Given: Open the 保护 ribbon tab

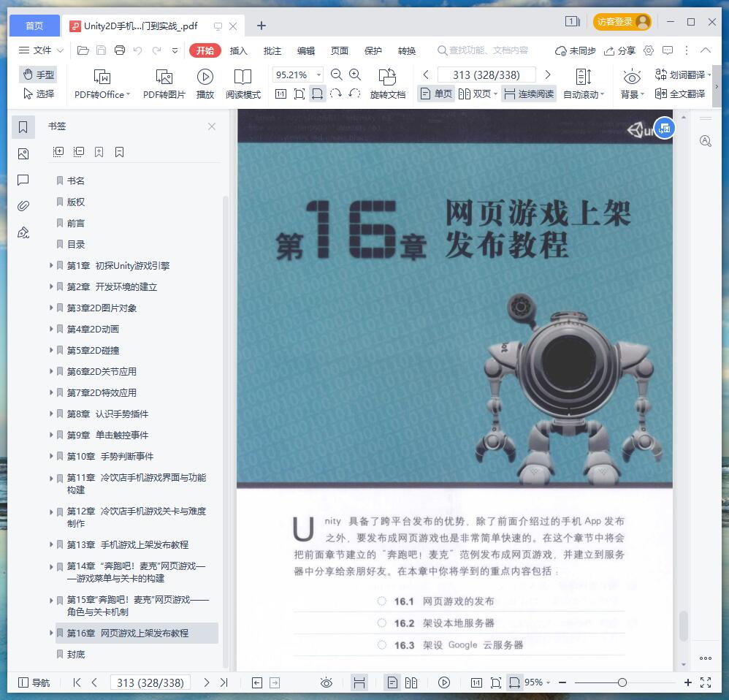Looking at the screenshot, I should [x=373, y=50].
